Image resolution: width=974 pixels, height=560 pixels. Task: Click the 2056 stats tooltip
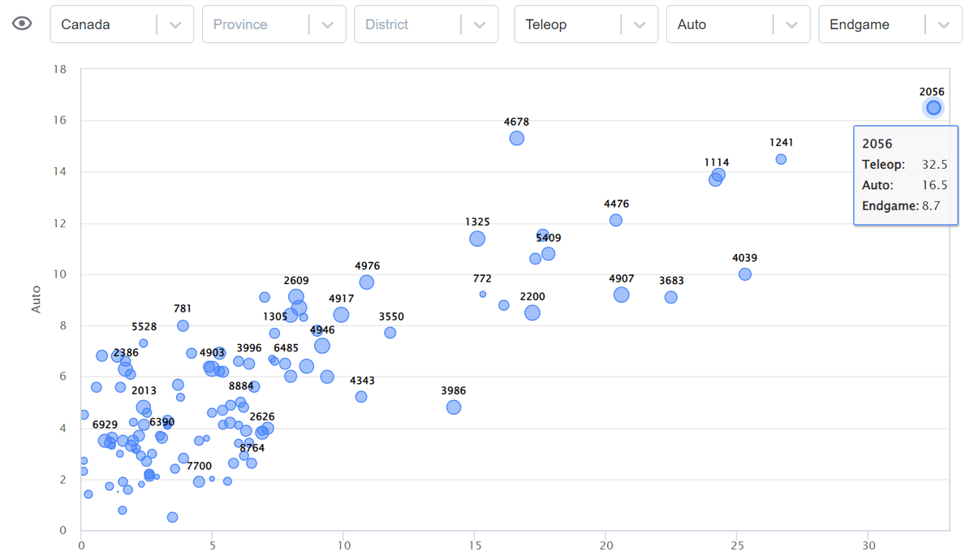click(x=905, y=174)
